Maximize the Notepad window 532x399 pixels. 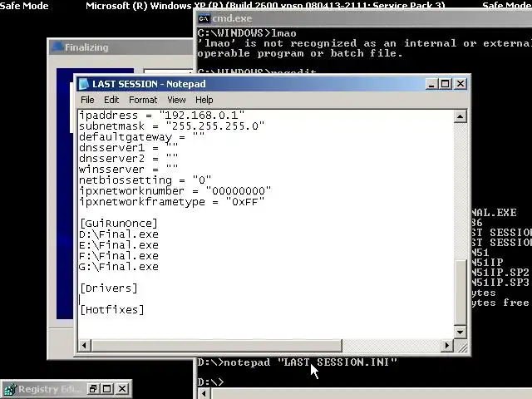446,84
